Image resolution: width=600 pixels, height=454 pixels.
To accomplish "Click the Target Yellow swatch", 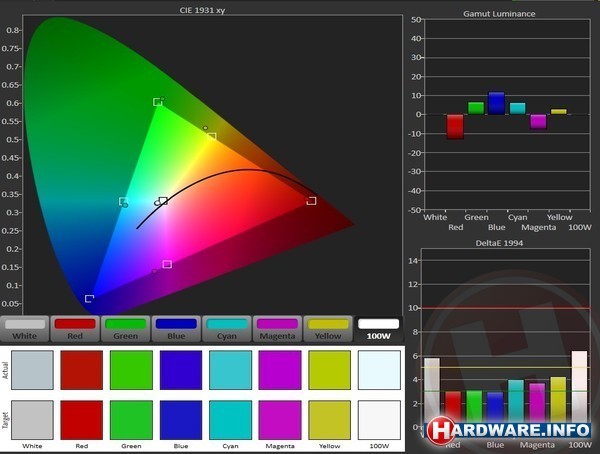I will (x=329, y=420).
